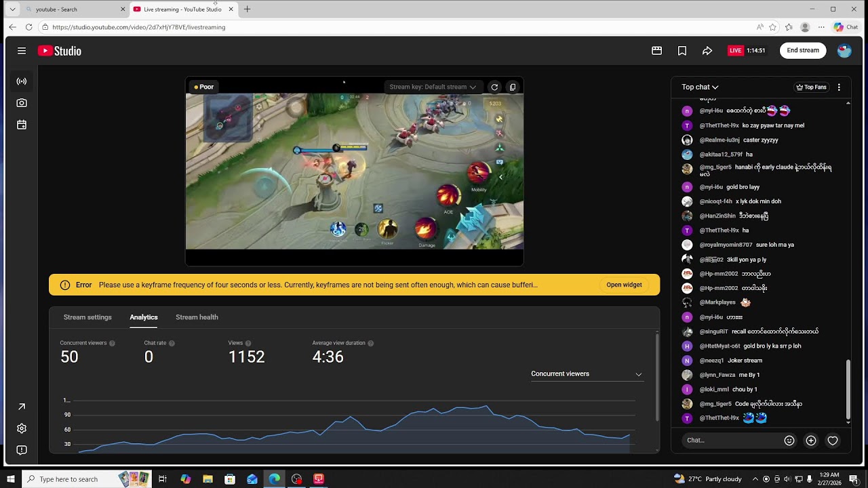Click the Microsoft Edge taskbar icon
The image size is (868, 488).
(x=274, y=479)
